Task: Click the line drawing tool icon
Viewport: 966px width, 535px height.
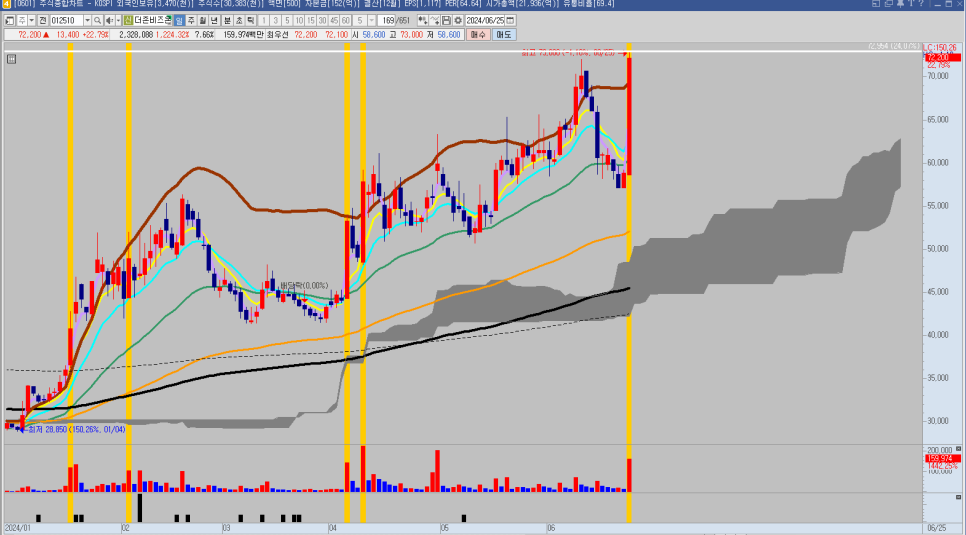Action: point(435,20)
